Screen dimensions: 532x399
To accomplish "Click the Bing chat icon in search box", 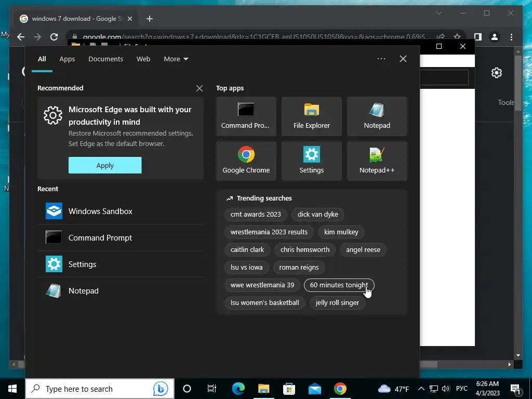I will tap(160, 389).
